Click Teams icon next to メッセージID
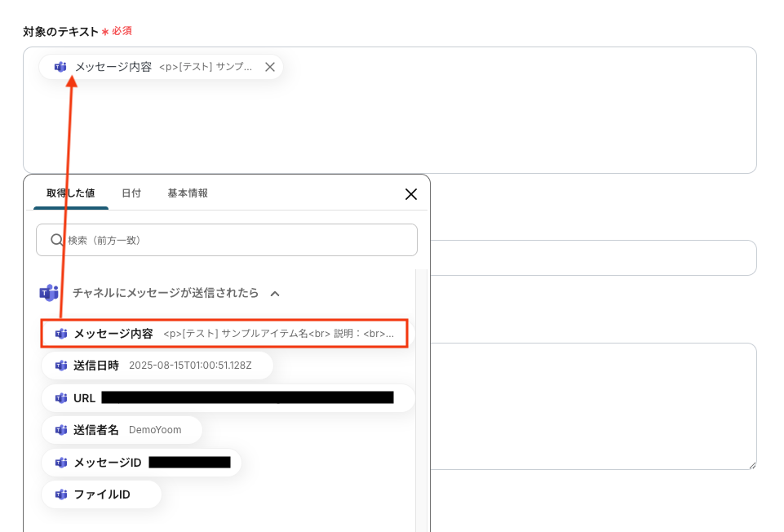Viewport: 784px width, 532px height. coord(61,463)
